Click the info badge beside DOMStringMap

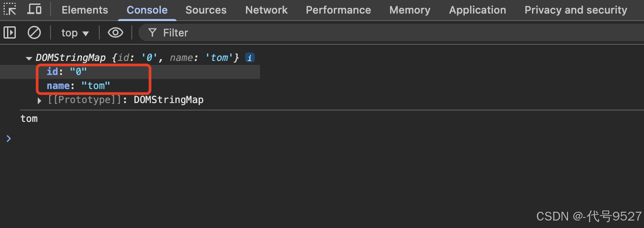[250, 57]
